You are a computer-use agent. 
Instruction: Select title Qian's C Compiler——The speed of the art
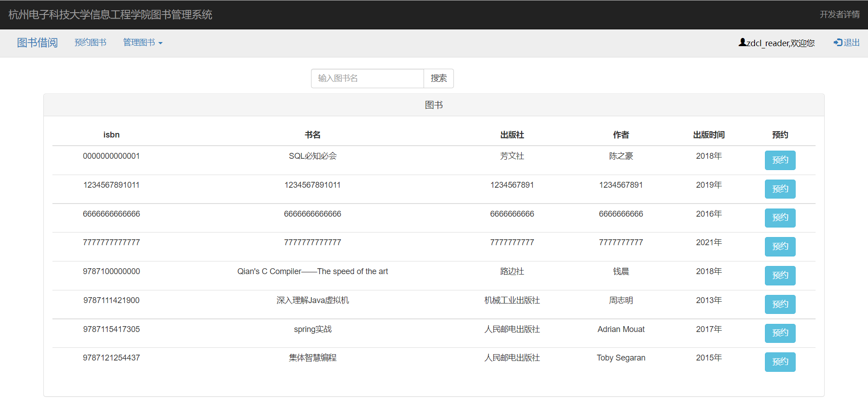point(312,271)
